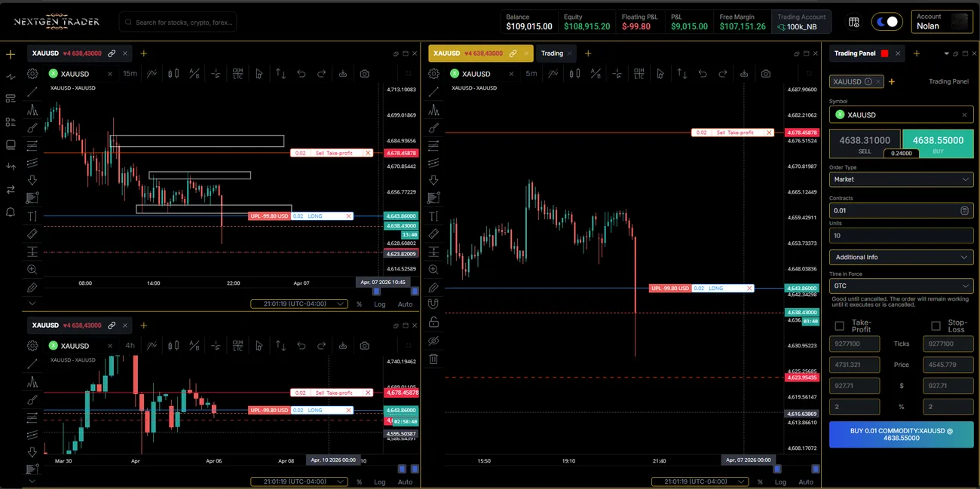
Task: Close the Sell Take-profit order in 5m chart
Action: tap(769, 133)
